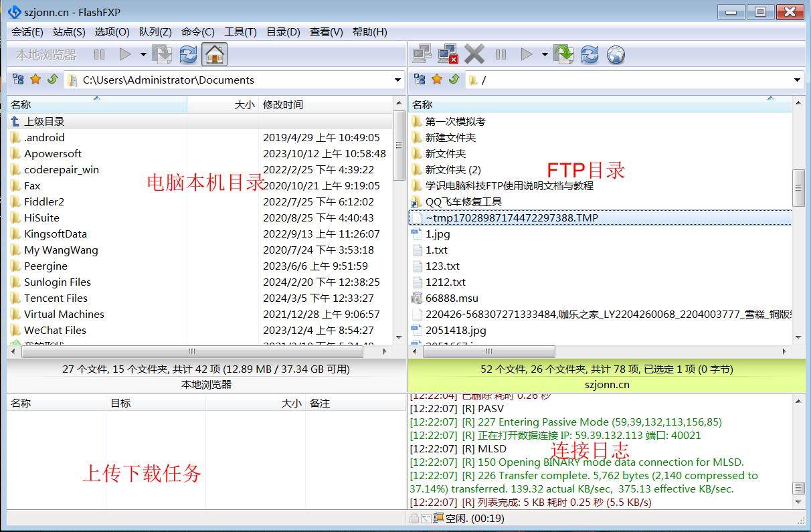Open remote site favorites via the star icon
Viewport: 811px width, 532px height.
(x=436, y=79)
